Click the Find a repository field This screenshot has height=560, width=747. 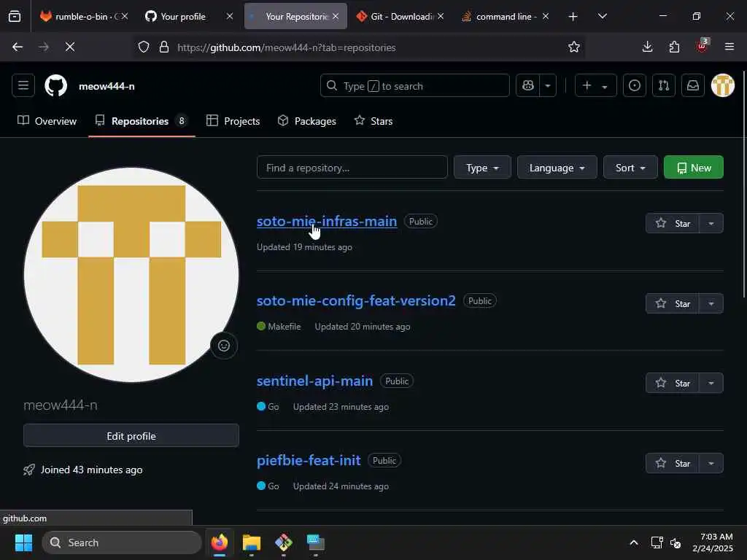[352, 168]
